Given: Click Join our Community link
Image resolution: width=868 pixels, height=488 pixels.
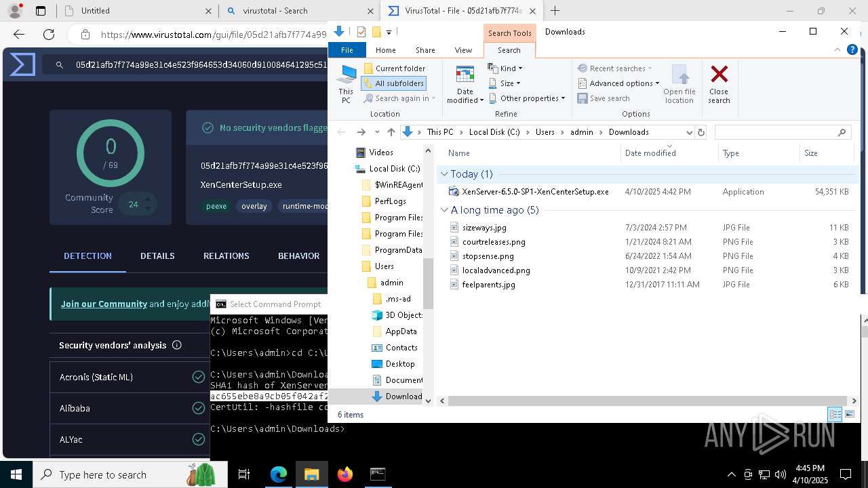Looking at the screenshot, I should pos(104,304).
